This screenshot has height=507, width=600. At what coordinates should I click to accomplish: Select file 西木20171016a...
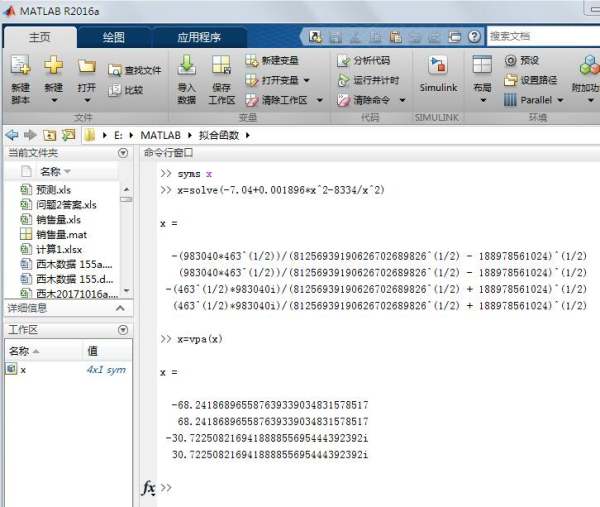(70, 293)
